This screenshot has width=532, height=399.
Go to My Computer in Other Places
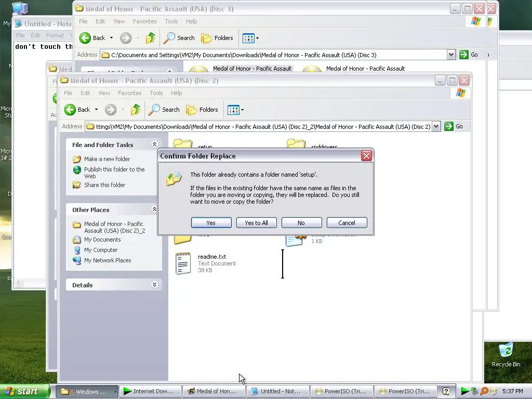(x=101, y=250)
